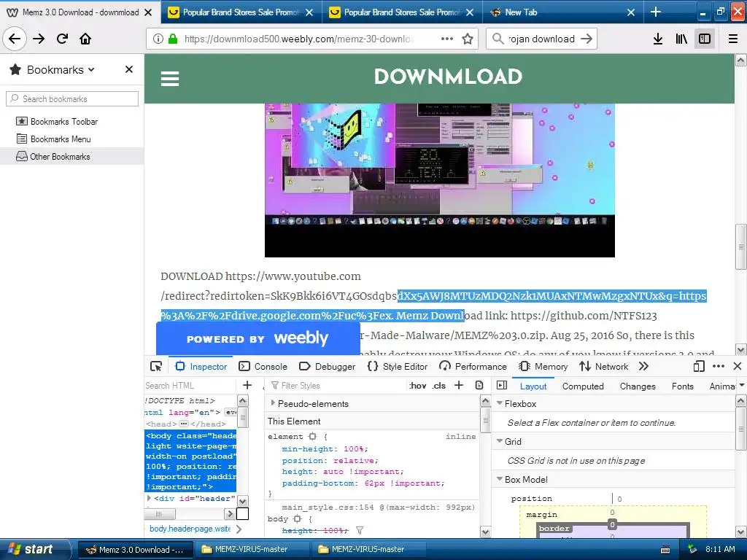Toggle the sidebar view button
747x560 pixels.
click(x=705, y=39)
